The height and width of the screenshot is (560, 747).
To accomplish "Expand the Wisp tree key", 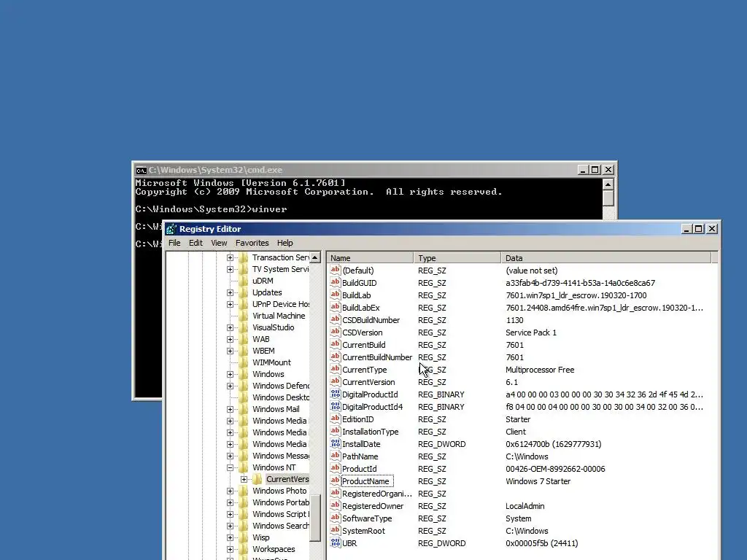I will coord(230,537).
